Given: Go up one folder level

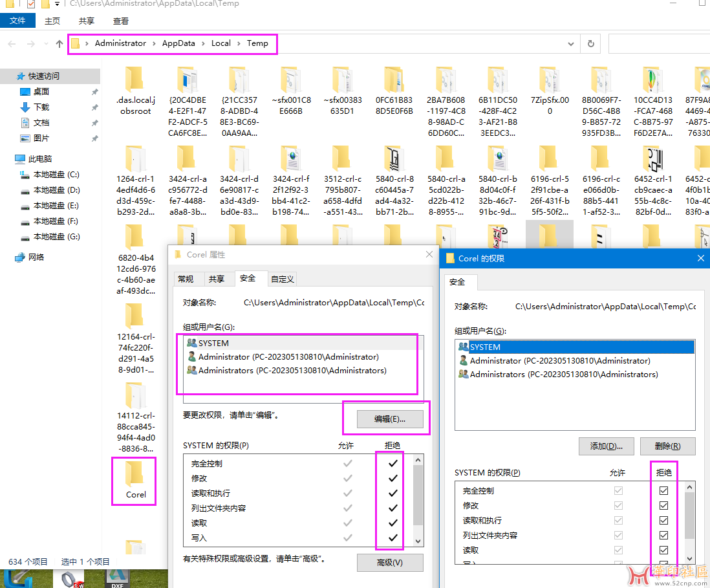Looking at the screenshot, I should pyautogui.click(x=59, y=43).
